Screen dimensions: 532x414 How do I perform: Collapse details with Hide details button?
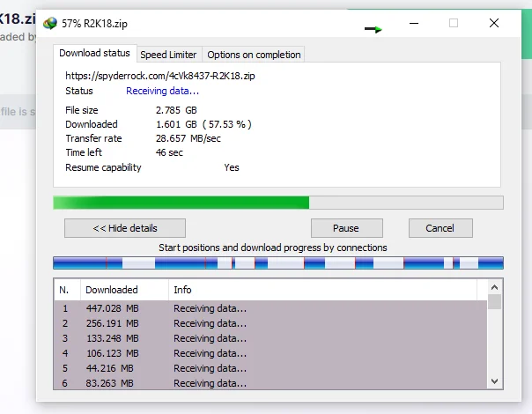pyautogui.click(x=125, y=228)
